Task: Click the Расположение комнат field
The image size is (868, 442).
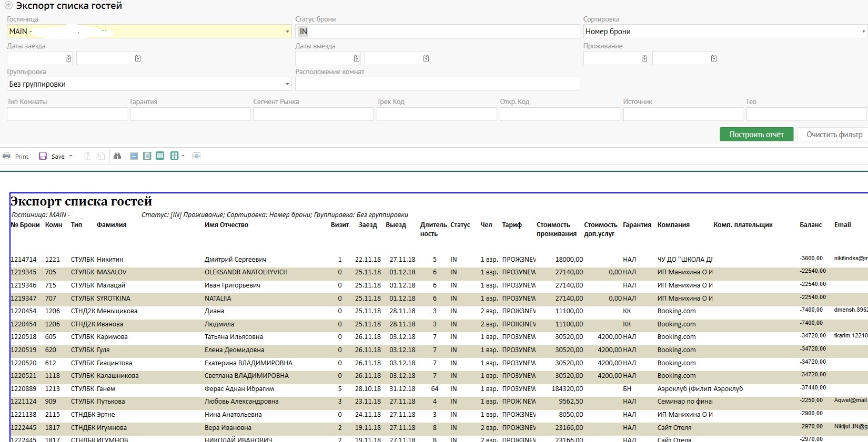Action: click(x=437, y=84)
